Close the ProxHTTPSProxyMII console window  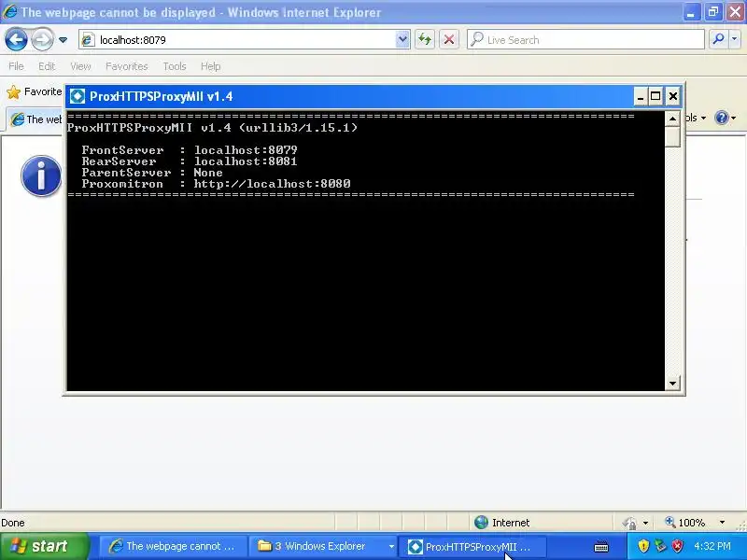point(672,97)
